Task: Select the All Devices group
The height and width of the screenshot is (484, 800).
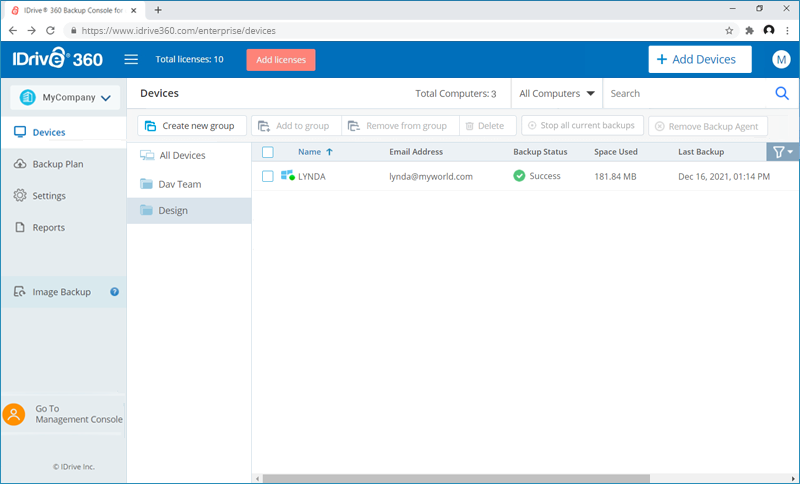Action: (x=189, y=156)
